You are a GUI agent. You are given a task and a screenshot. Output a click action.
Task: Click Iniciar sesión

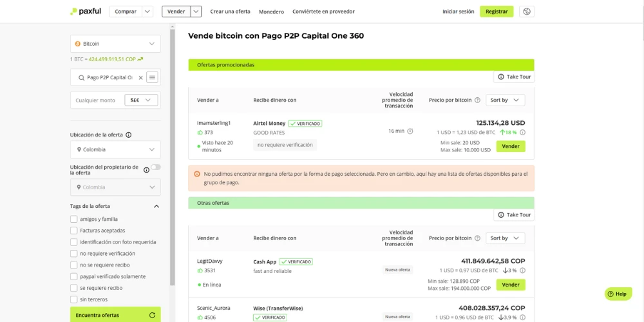point(459,12)
